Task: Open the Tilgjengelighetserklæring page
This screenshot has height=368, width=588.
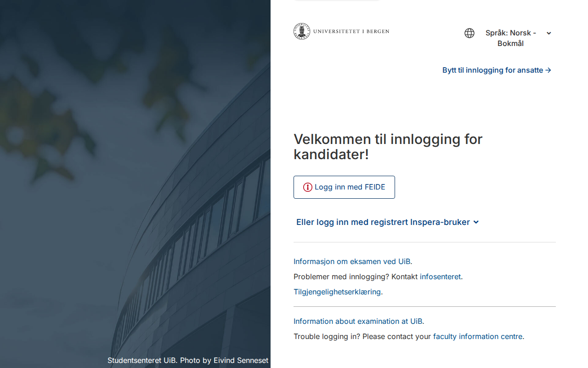Action: (x=337, y=292)
